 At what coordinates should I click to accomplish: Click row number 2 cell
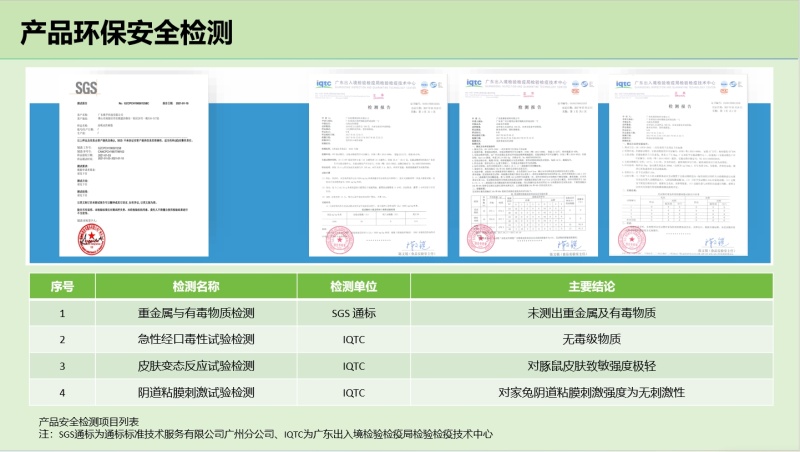coord(62,339)
